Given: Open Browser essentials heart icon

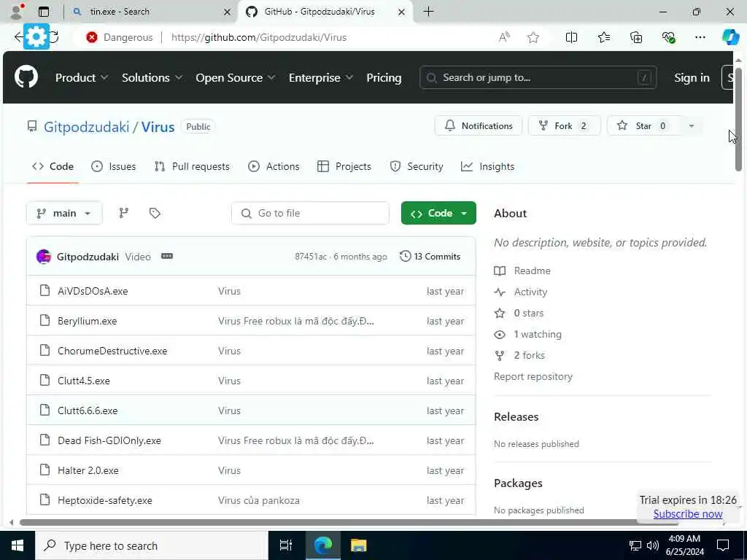Looking at the screenshot, I should click(x=668, y=37).
